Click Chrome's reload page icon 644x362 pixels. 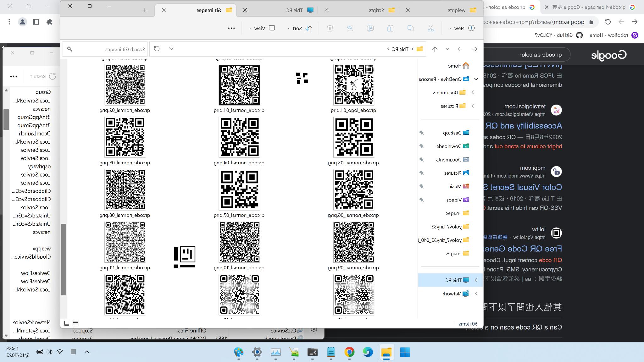(608, 22)
